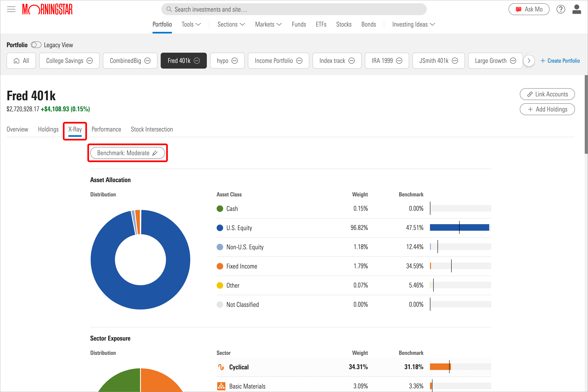588x392 pixels.
Task: Click the Basic Materials sector icon
Action: (221, 386)
